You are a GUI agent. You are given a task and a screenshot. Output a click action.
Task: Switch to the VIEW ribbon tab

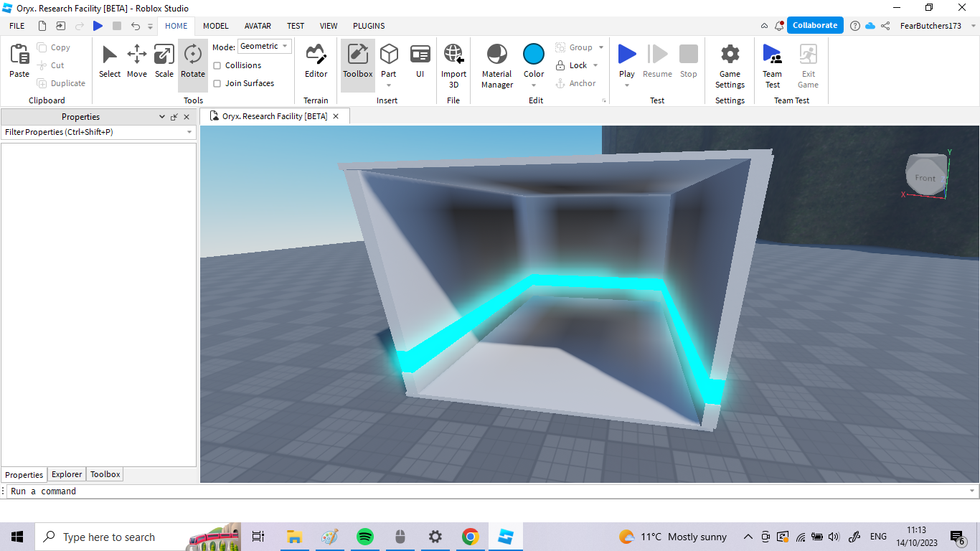tap(329, 26)
